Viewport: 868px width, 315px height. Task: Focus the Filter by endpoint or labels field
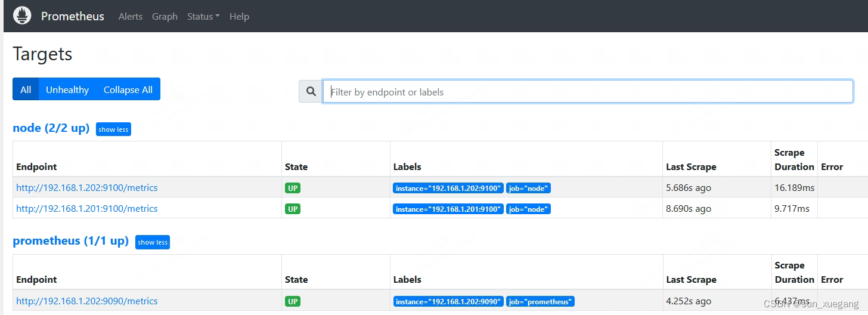[x=588, y=92]
